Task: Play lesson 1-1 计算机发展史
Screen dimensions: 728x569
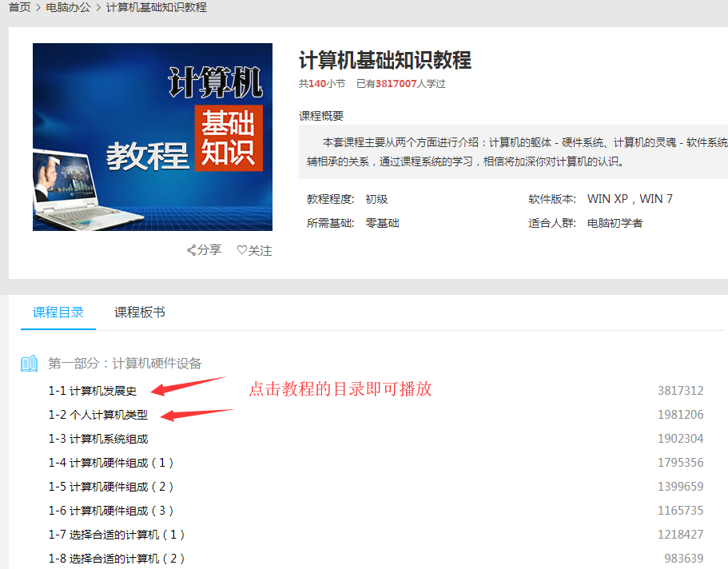Action: point(93,391)
